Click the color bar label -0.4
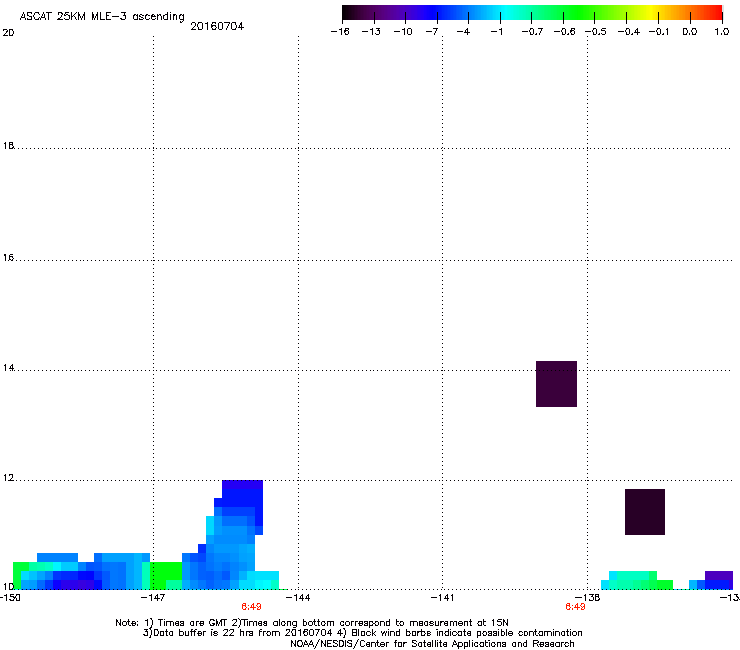Screen dimensions: 740x650 point(629,32)
